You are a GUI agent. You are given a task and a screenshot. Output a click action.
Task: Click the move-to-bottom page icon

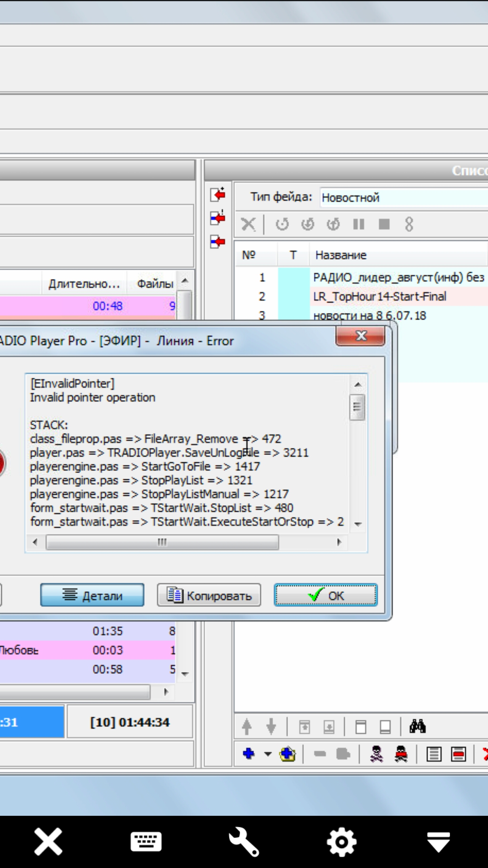(329, 727)
